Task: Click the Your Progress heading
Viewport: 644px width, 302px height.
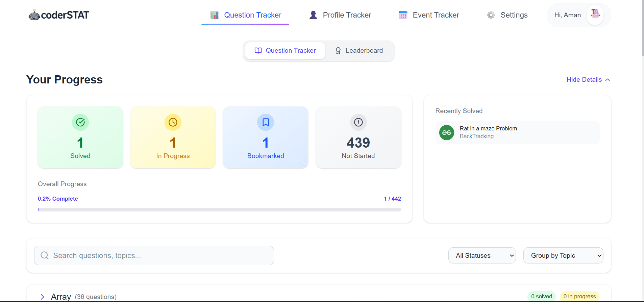Action: pyautogui.click(x=65, y=80)
